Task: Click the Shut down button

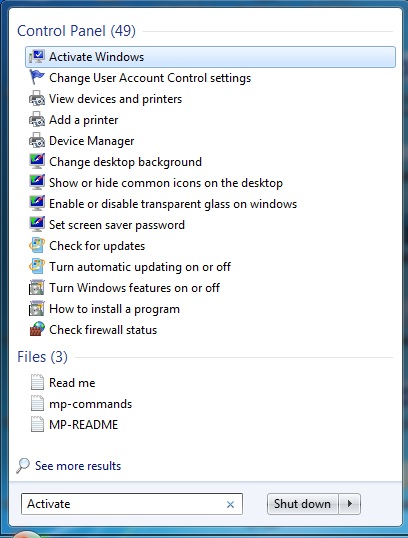Action: [x=302, y=504]
